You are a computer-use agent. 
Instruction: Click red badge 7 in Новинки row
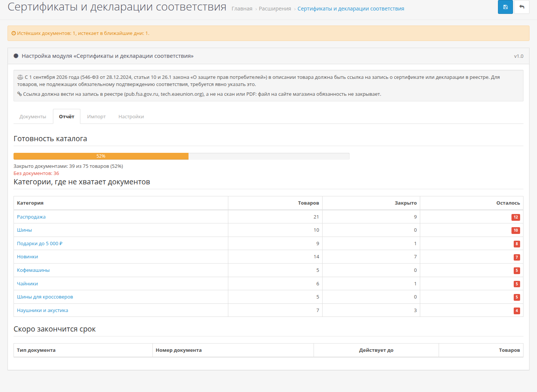(517, 257)
